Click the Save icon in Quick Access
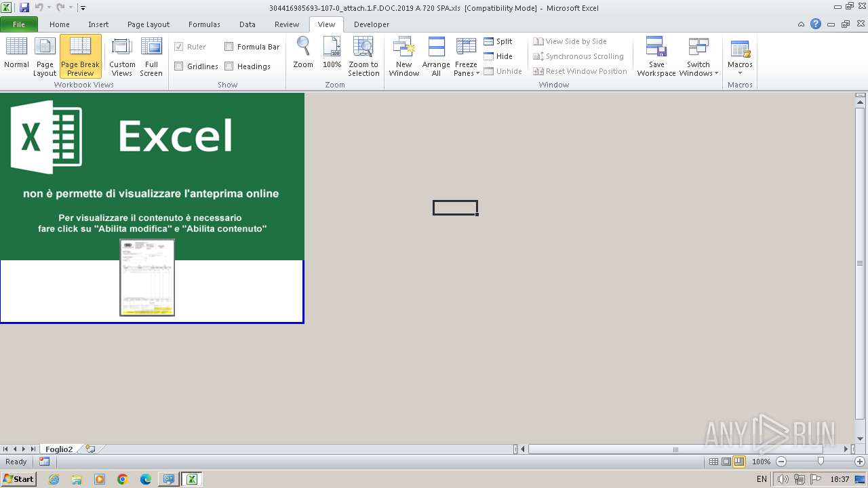 [x=24, y=7]
